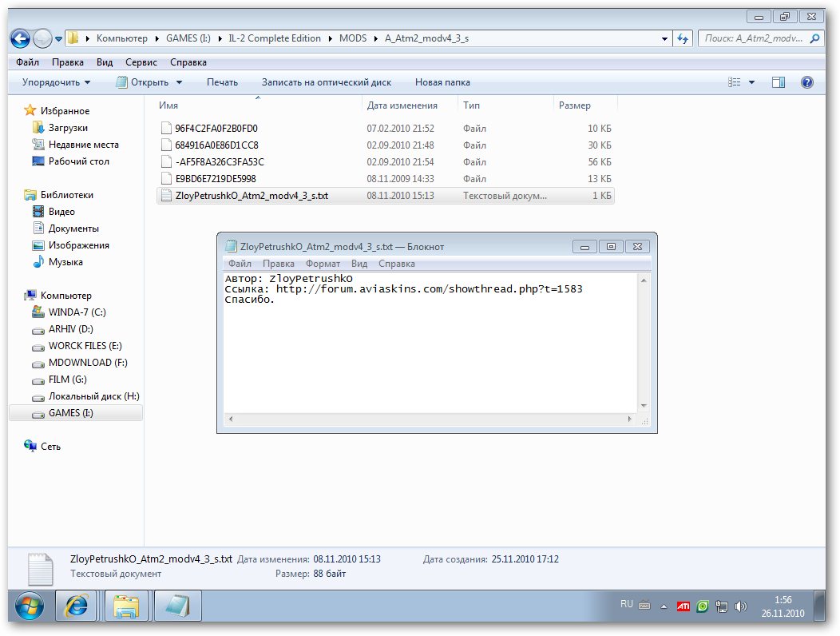Expand dropdown arrow beside 'Открыть'
Viewport: 840px width, 636px height.
pos(179,82)
